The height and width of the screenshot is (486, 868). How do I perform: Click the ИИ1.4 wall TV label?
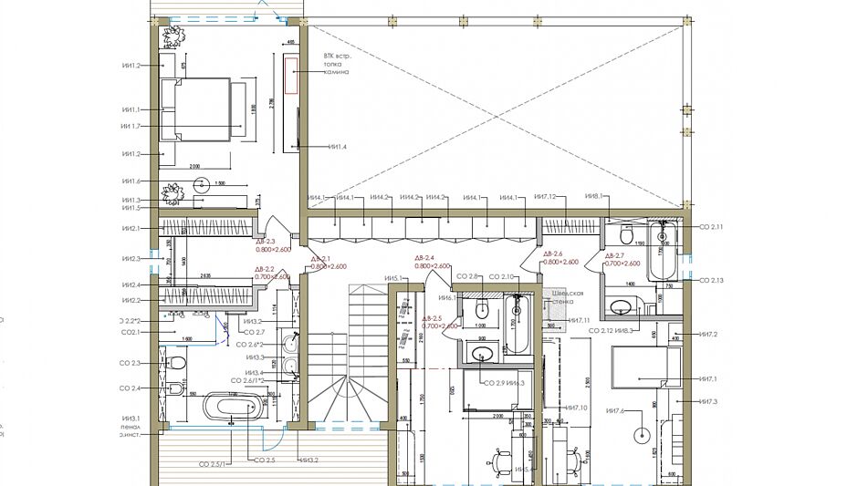[338, 146]
